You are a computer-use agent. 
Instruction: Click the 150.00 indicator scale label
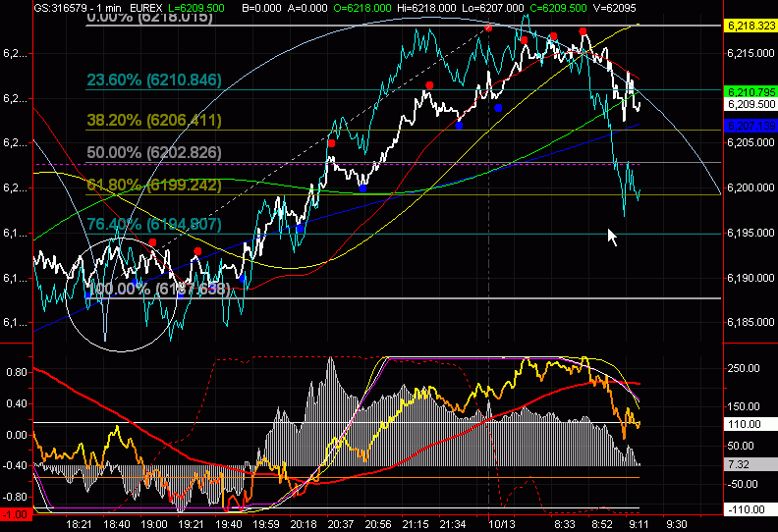point(744,406)
